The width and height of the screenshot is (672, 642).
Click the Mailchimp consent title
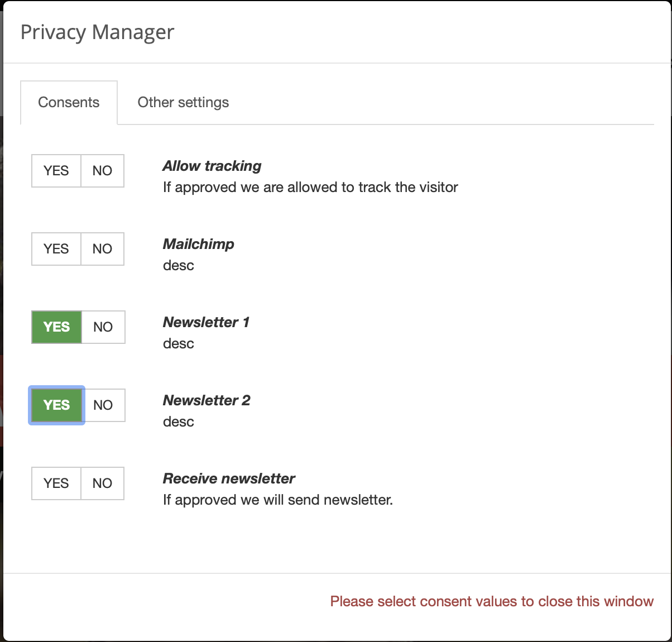pos(199,245)
